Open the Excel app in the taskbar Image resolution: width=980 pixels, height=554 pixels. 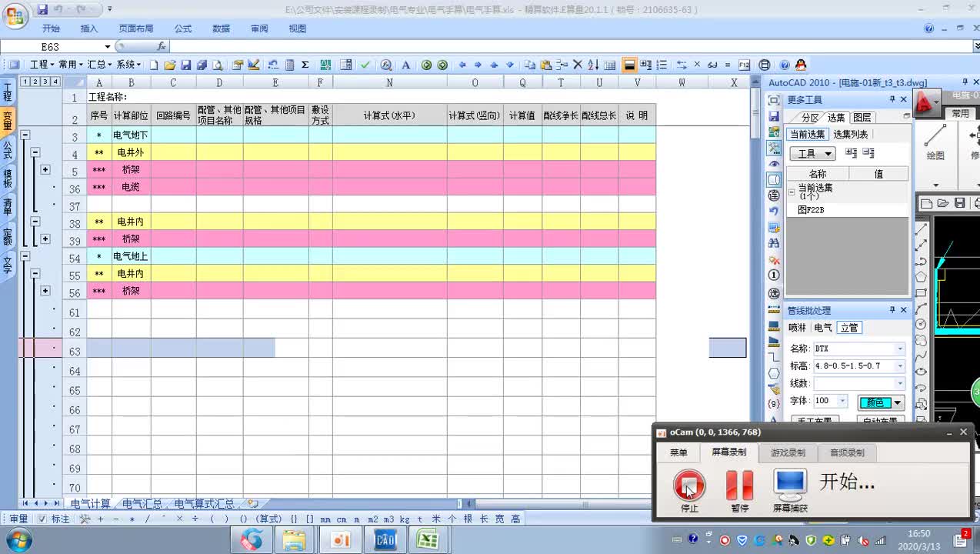point(427,540)
